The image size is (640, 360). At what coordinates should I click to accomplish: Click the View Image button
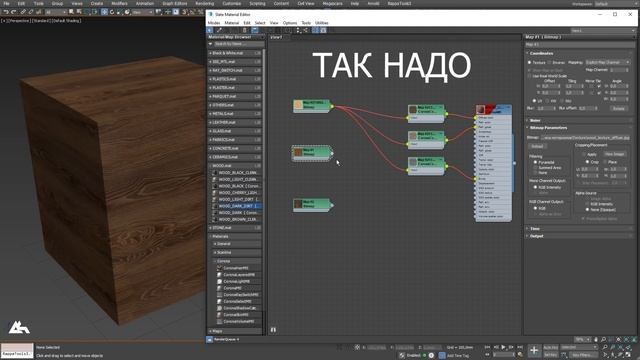click(x=614, y=154)
